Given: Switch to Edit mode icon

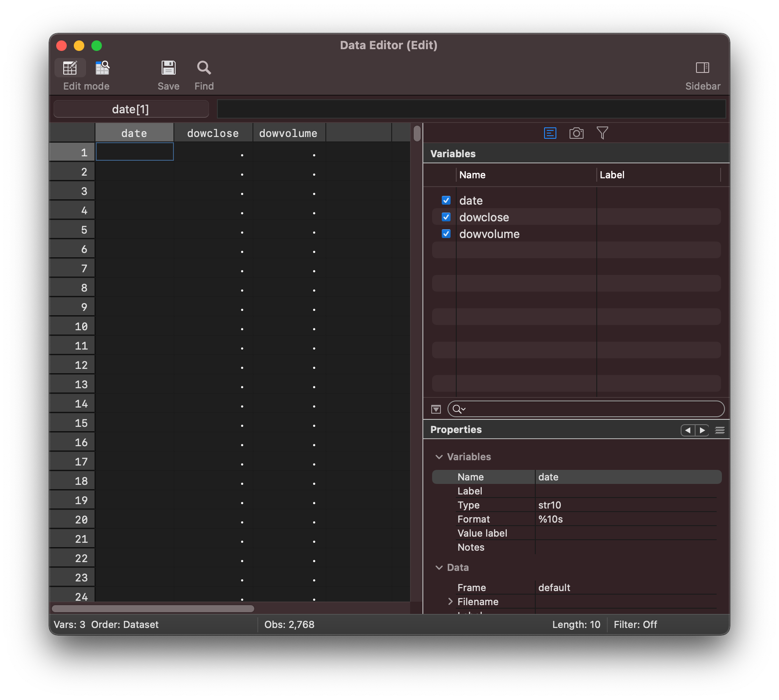Looking at the screenshot, I should pyautogui.click(x=70, y=68).
